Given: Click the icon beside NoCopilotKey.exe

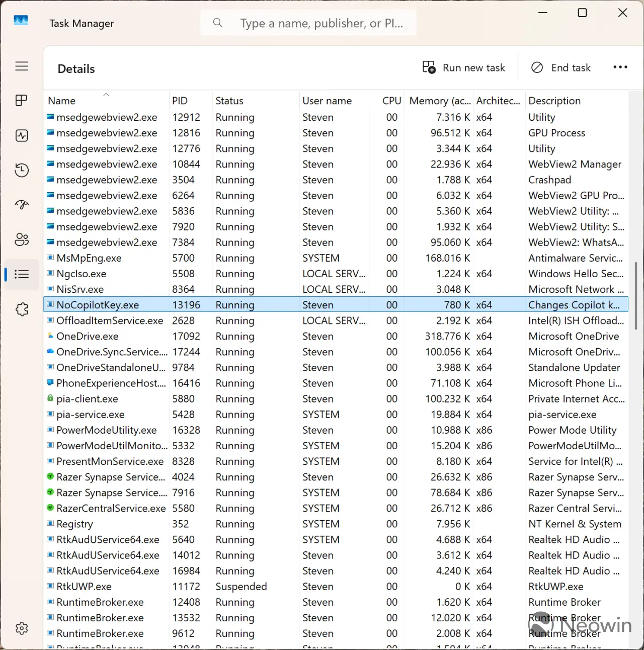Looking at the screenshot, I should pyautogui.click(x=50, y=304).
